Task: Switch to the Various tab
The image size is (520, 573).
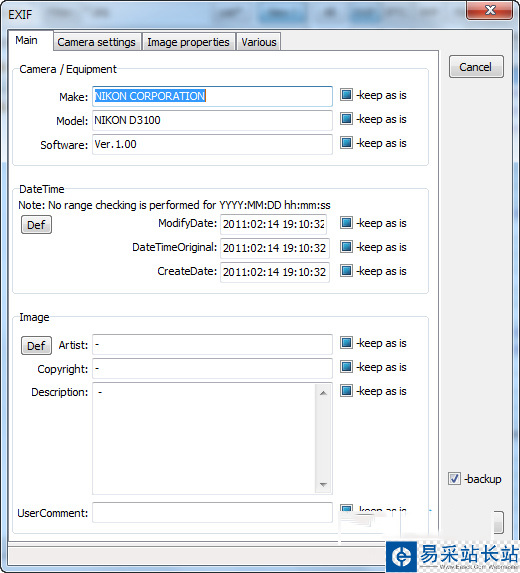Action: (259, 42)
